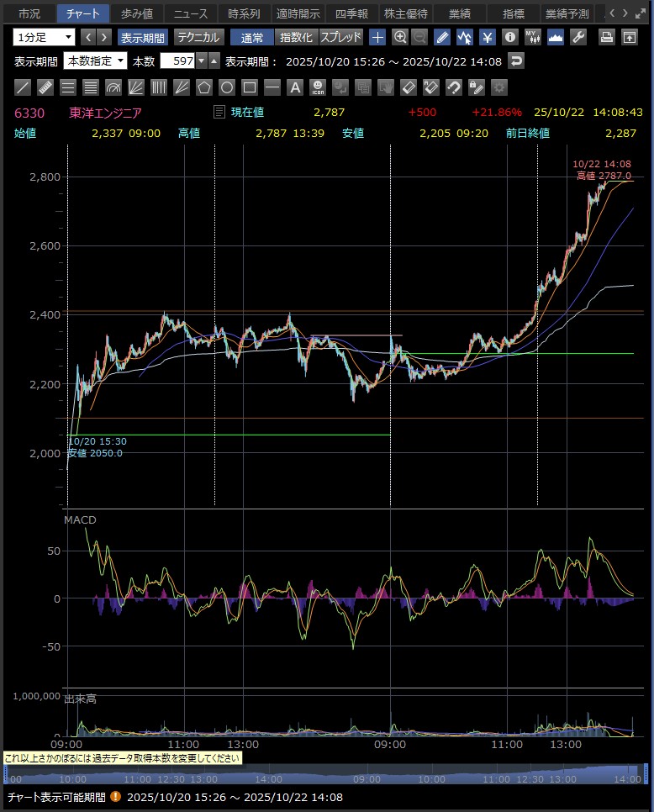Toggle the yen price display button
The width and height of the screenshot is (654, 812).
(487, 37)
